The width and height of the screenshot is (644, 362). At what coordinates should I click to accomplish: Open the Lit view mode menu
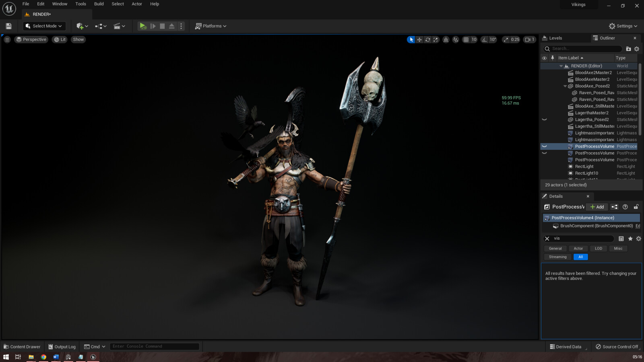click(x=60, y=39)
